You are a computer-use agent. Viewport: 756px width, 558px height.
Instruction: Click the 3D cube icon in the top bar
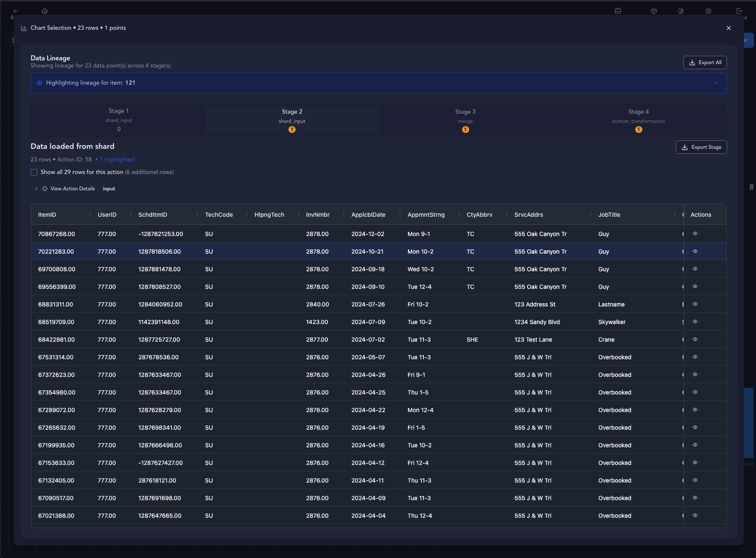[x=654, y=11]
